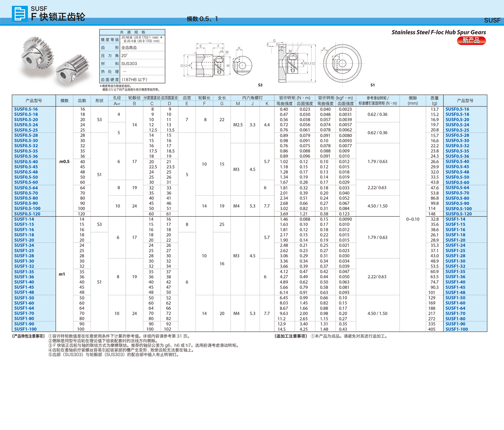Select SUSF0.5-120 in the left product column
Viewport: 504px width, 430px height.
point(27,214)
